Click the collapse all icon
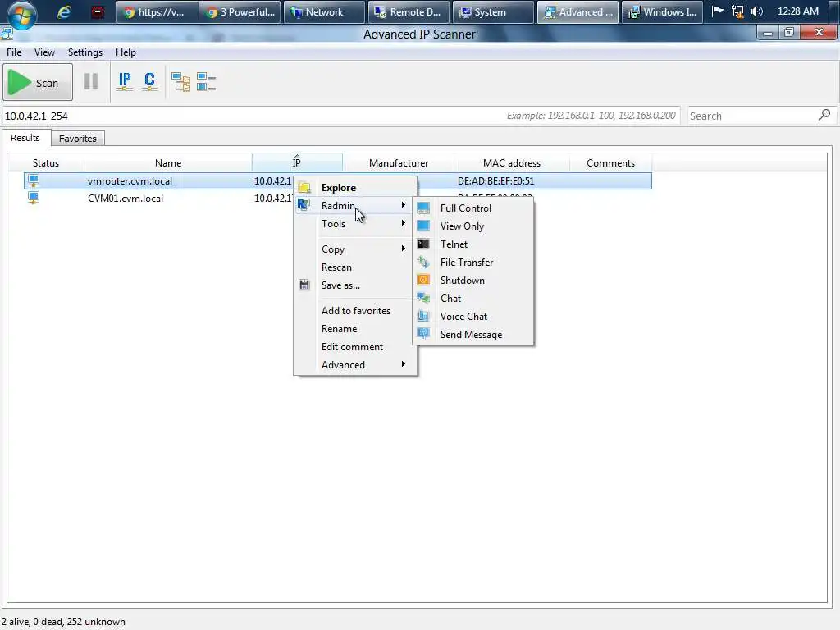 [x=206, y=82]
